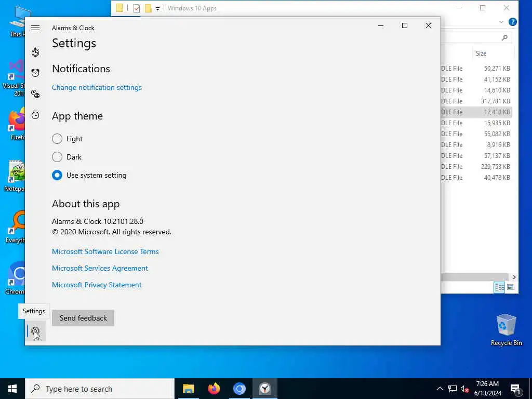Switch Explorer to Details view icon
Viewport: 532px width, 399px height.
click(499, 287)
